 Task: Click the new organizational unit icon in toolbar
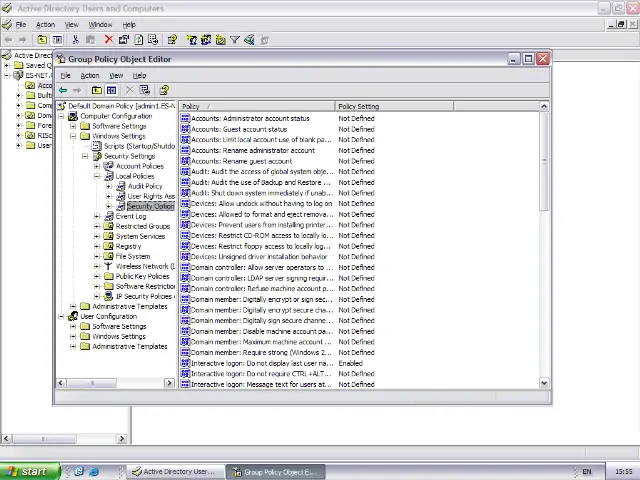tap(221, 40)
